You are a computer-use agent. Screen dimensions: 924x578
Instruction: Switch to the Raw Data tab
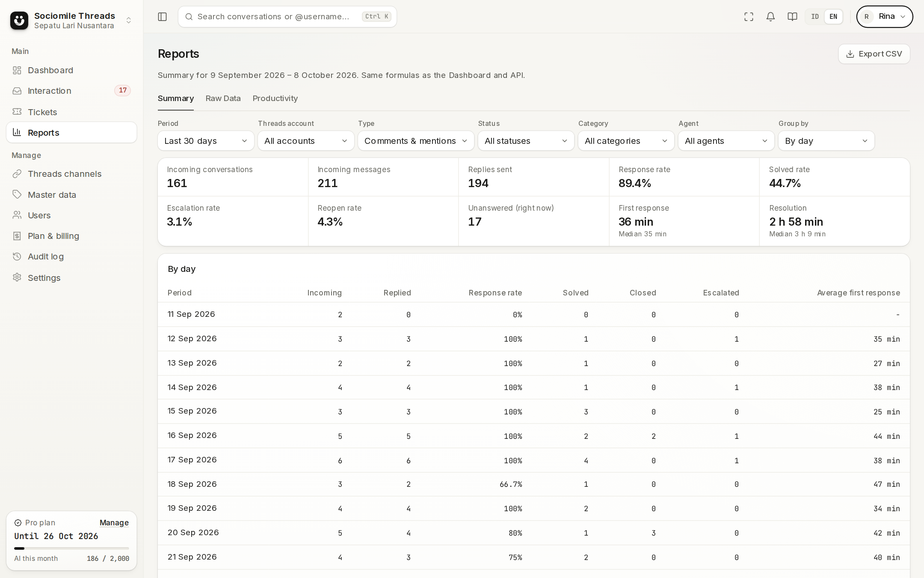[223, 98]
